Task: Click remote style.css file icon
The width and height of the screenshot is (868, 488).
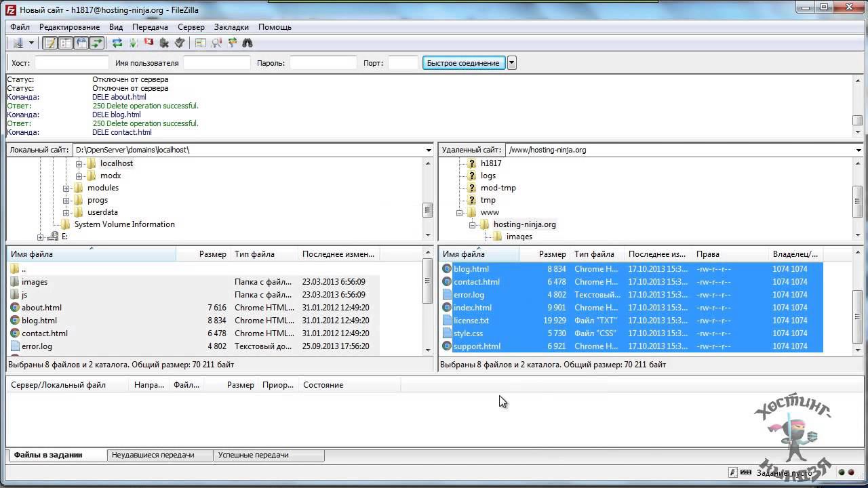Action: 447,333
